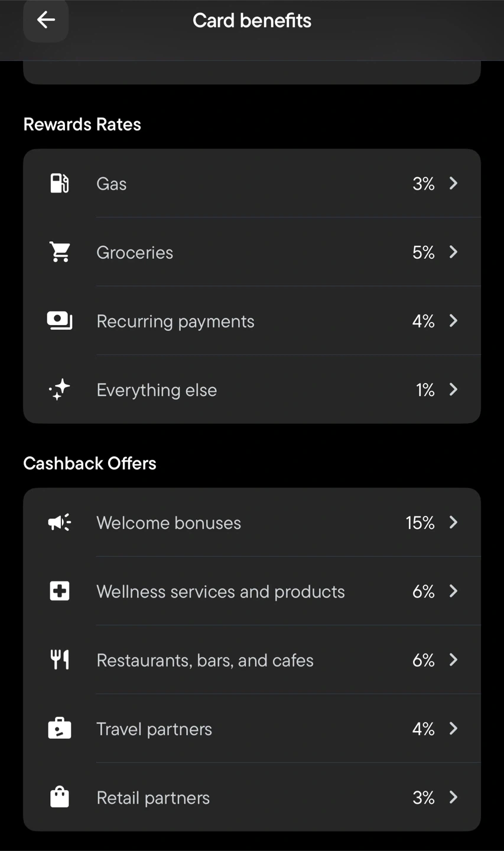The height and width of the screenshot is (851, 504).
Task: Click the shopping cart Groceries icon
Action: point(60,252)
